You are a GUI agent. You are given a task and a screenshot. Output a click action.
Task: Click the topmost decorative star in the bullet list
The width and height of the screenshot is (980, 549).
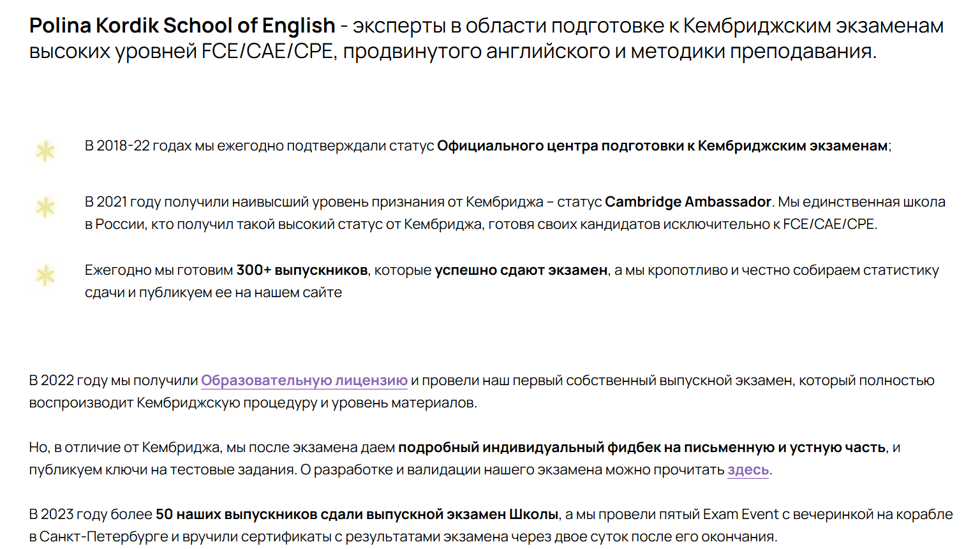tap(45, 149)
